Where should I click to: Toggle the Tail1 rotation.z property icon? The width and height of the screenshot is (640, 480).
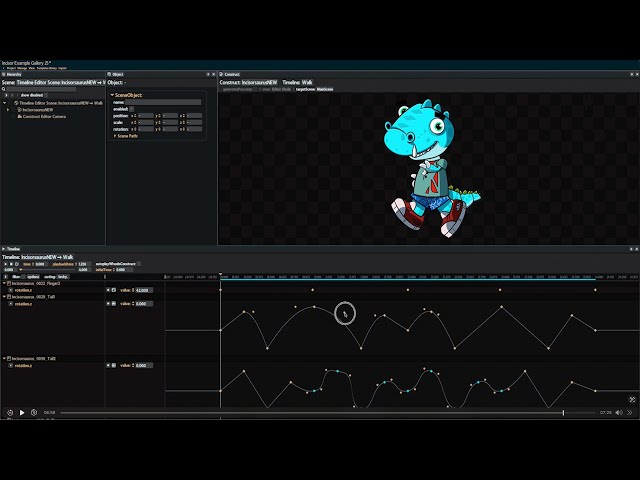click(11, 304)
